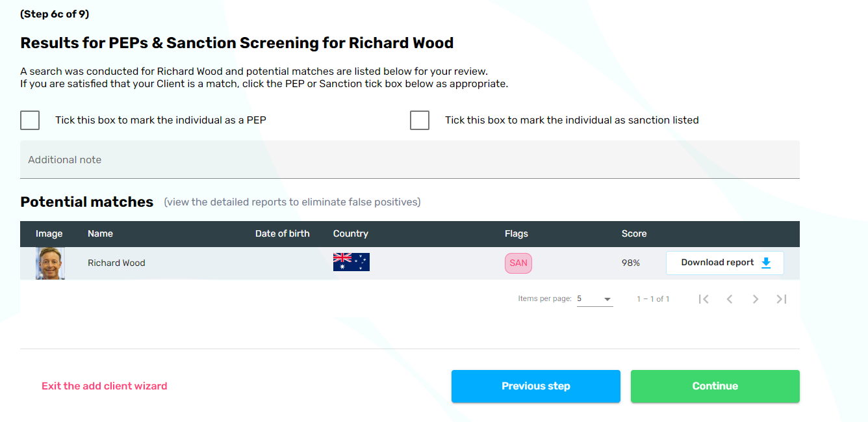Open Richard Wood's profile photo thumbnail
This screenshot has height=422, width=868.
pyautogui.click(x=50, y=263)
